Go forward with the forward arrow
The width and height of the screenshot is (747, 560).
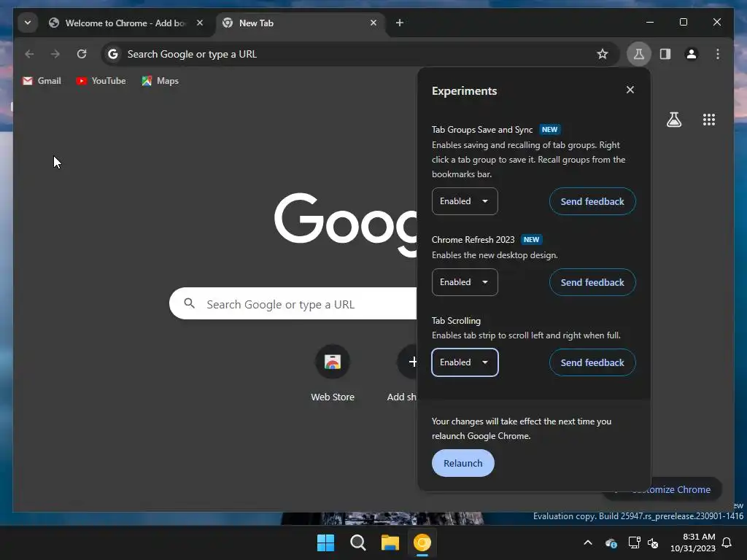point(55,54)
